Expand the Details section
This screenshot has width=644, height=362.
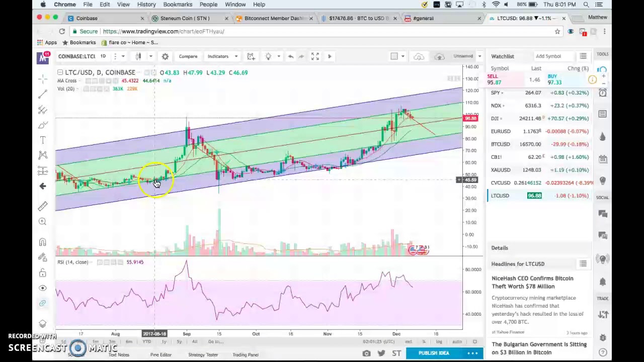click(500, 248)
